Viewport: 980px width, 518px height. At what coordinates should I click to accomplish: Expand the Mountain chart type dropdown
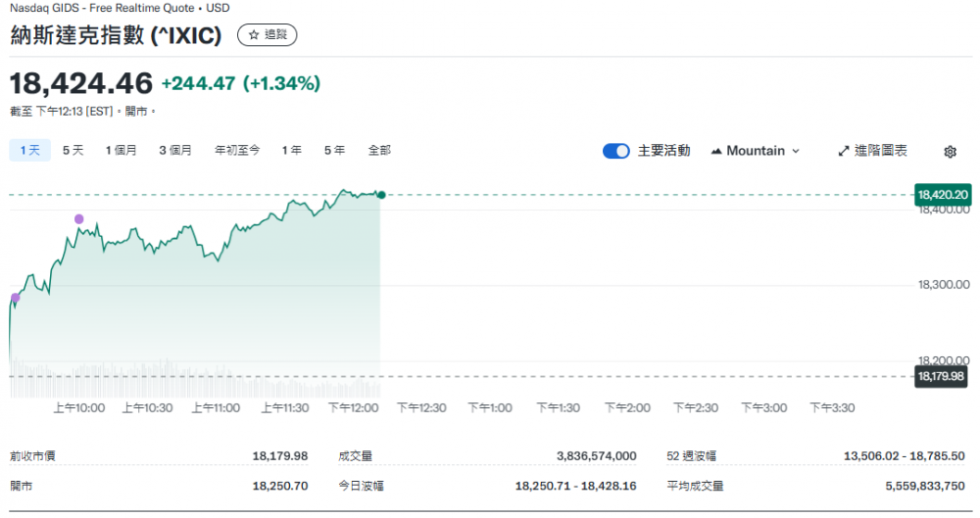[755, 151]
